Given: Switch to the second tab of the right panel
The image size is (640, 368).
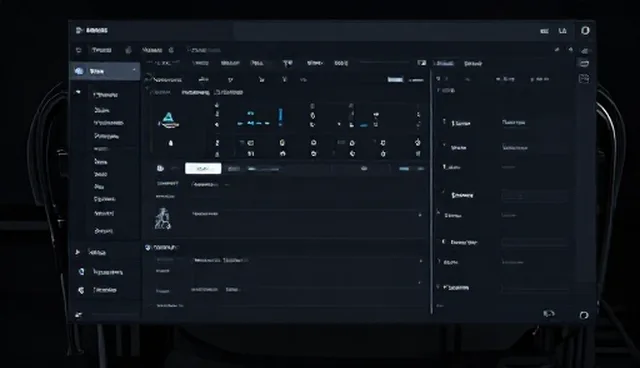Looking at the screenshot, I should 473,63.
